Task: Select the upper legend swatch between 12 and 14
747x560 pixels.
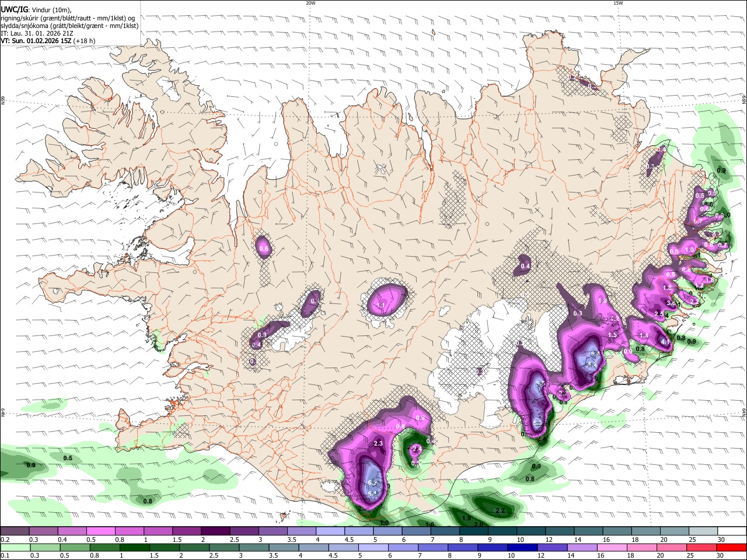Action: [x=559, y=531]
